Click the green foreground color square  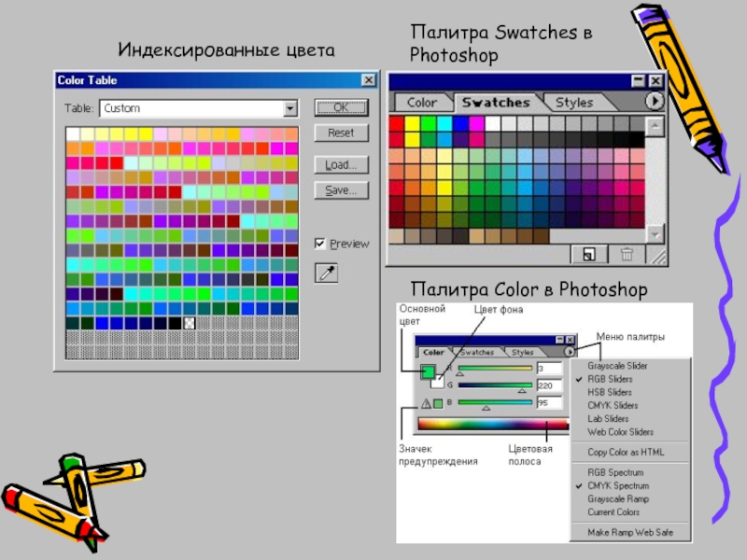click(429, 371)
